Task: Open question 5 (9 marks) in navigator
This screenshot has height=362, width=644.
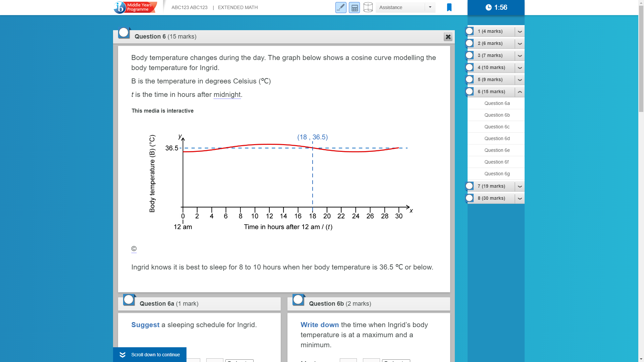Action: [x=490, y=79]
